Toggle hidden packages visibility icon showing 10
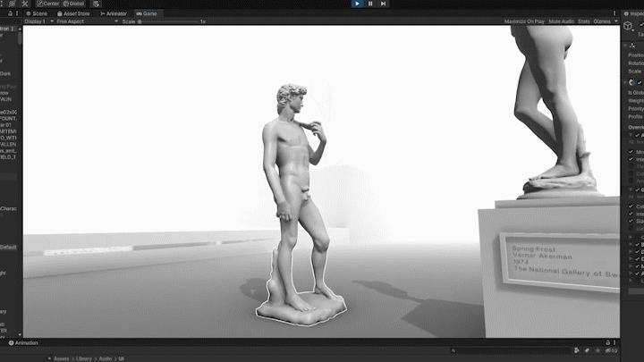 tap(611, 350)
